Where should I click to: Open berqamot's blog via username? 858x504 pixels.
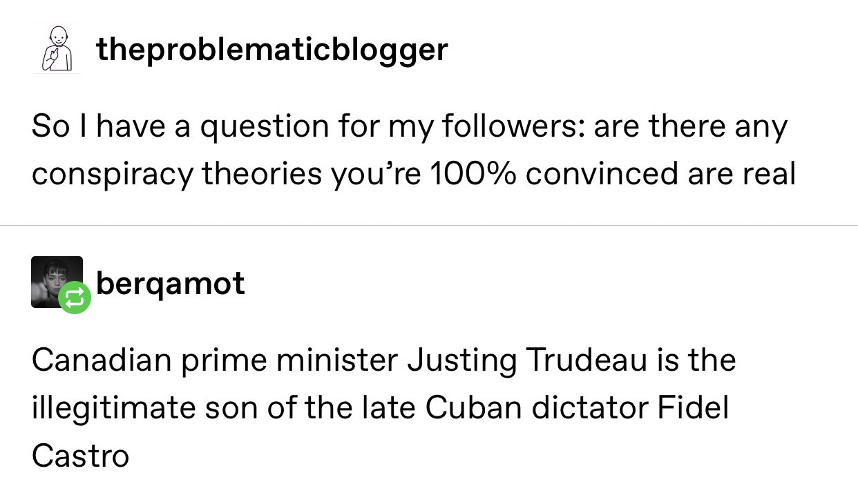[171, 283]
